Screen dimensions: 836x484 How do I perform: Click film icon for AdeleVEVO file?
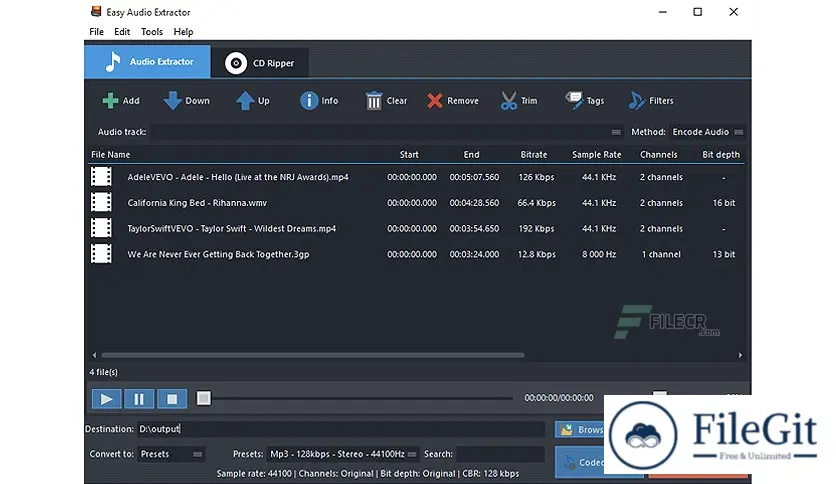(101, 176)
